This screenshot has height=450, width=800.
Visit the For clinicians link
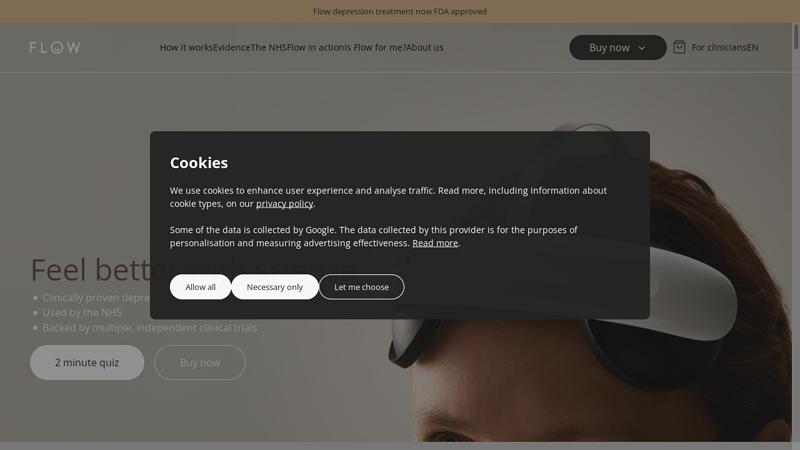pyautogui.click(x=718, y=47)
